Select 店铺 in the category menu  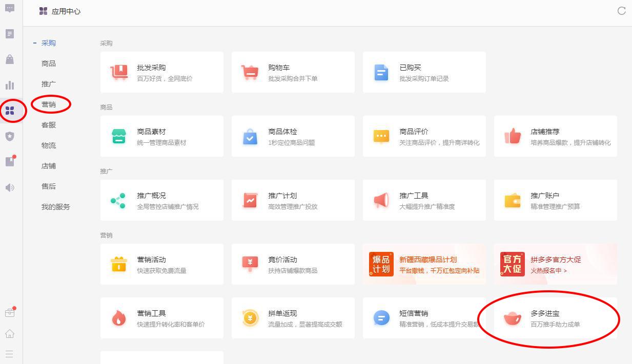click(49, 166)
